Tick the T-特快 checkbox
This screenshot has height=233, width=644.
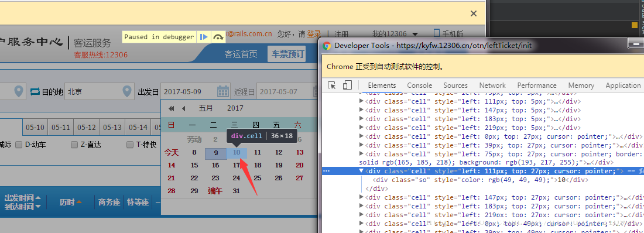point(130,145)
